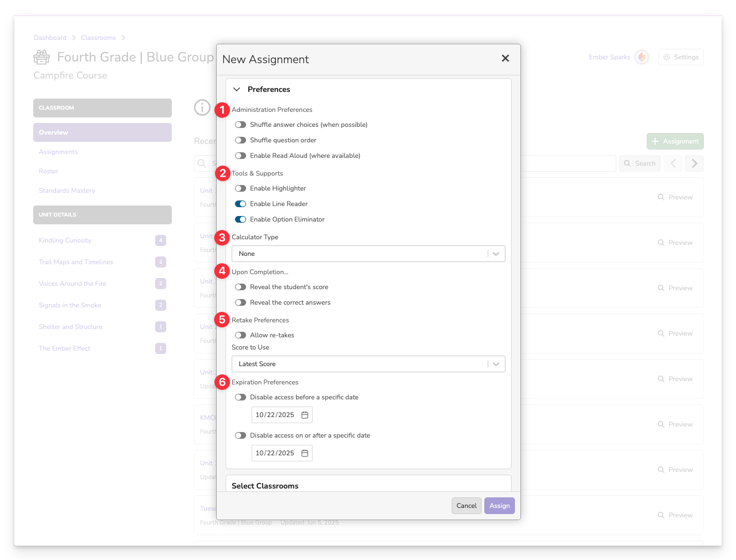This screenshot has width=736, height=560.
Task: Click the Assign button
Action: [x=499, y=506]
